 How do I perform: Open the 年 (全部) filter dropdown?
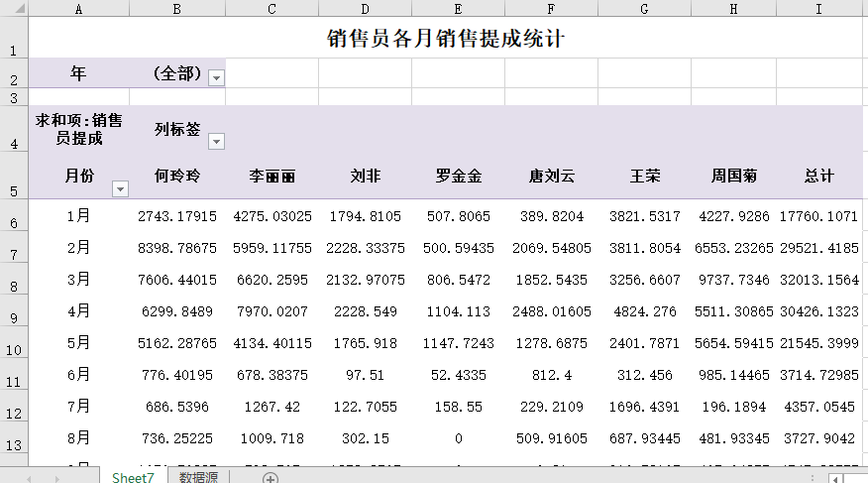pyautogui.click(x=216, y=77)
